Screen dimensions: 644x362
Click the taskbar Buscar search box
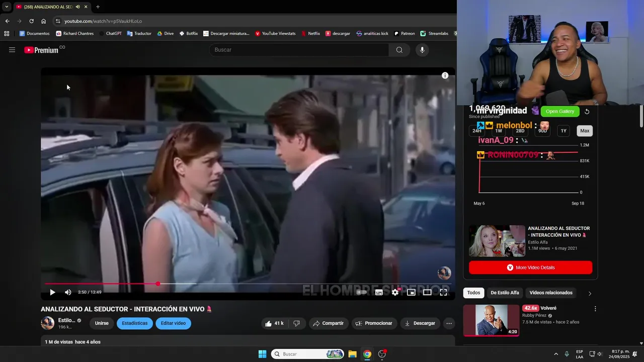[308, 354]
